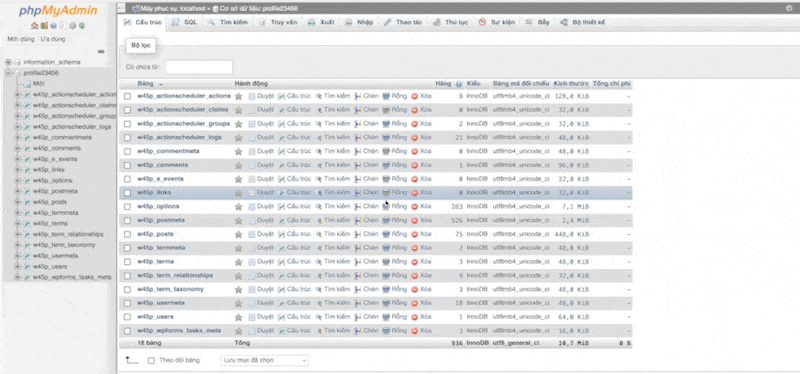Enable the Theo dõi bảng checkbox
800x374 pixels.
(151, 360)
